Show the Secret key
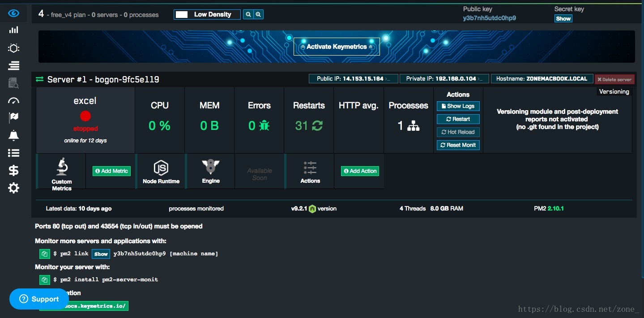The image size is (644, 318). pos(563,18)
